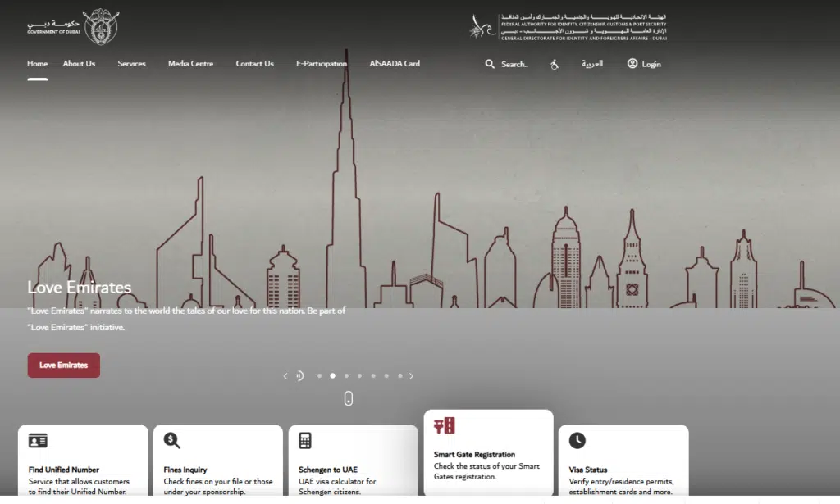Image resolution: width=840 pixels, height=504 pixels.
Task: Switch to the Media Centre section
Action: pyautogui.click(x=190, y=63)
